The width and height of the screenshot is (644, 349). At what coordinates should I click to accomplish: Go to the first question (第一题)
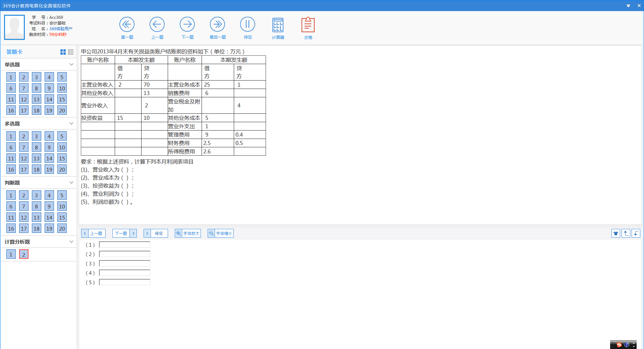coord(127,25)
